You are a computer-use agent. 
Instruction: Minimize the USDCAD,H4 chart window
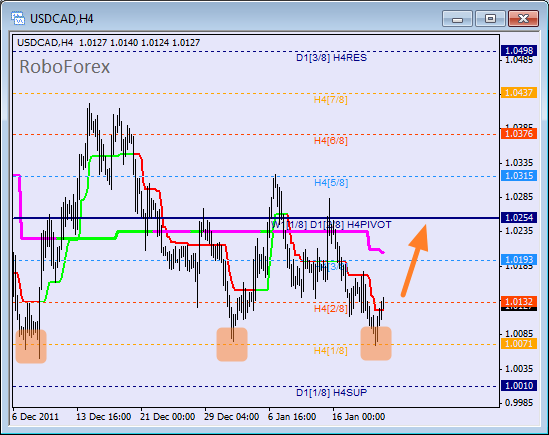click(457, 19)
